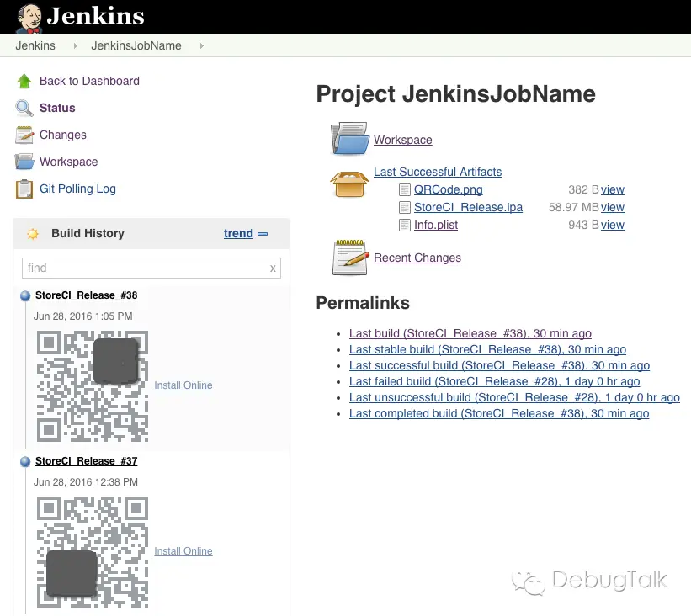Navigate to Jenkins via the breadcrumb
Screen dimensions: 691x616
(x=35, y=46)
